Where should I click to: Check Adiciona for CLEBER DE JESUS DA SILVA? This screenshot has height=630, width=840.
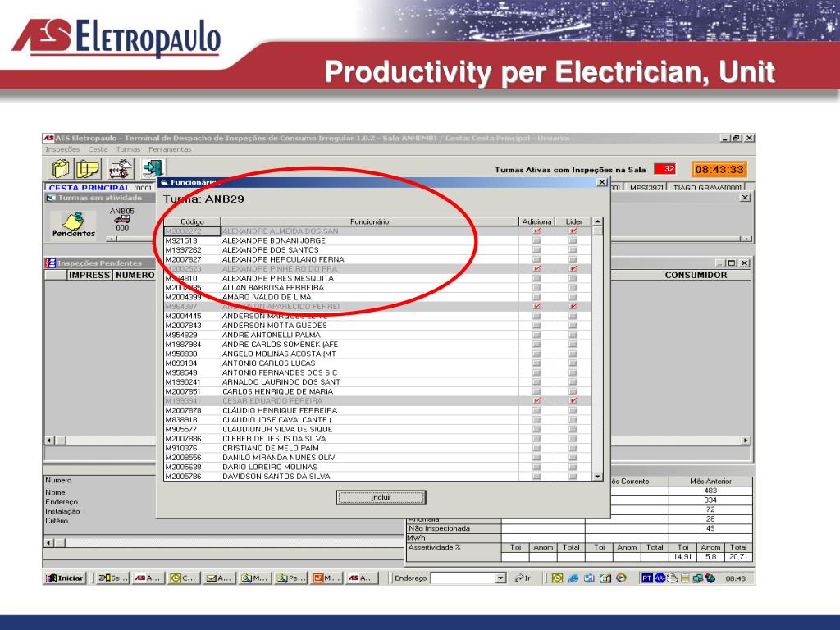536,439
